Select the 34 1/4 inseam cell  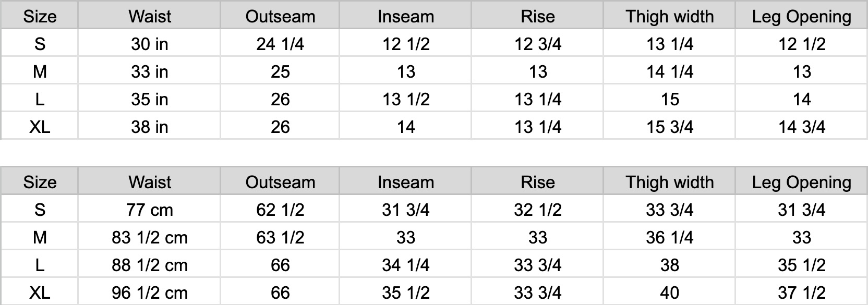tap(406, 265)
